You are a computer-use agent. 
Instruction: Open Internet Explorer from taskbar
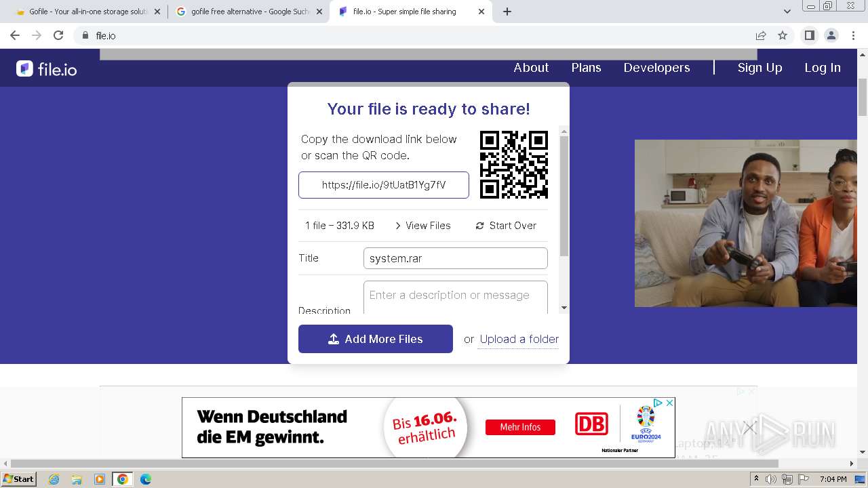(x=54, y=479)
